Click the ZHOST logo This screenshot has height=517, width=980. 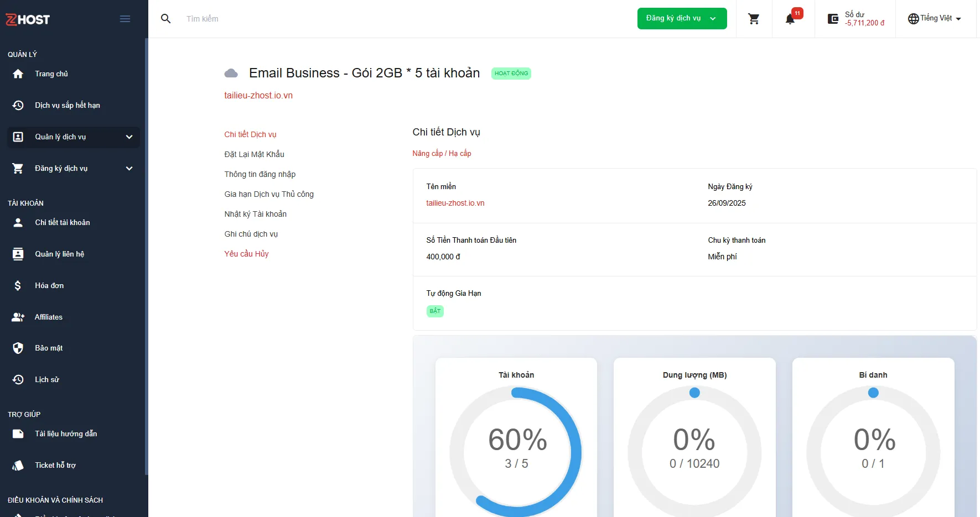28,19
